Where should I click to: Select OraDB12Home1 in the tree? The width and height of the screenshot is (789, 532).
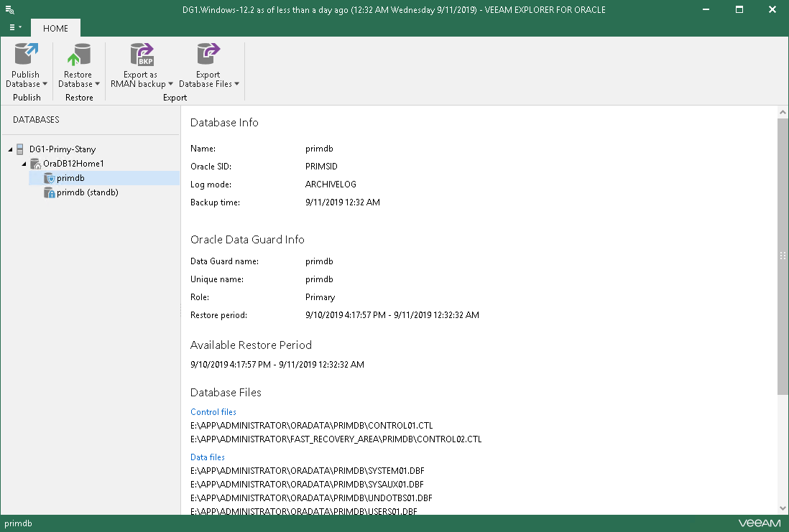[73, 164]
